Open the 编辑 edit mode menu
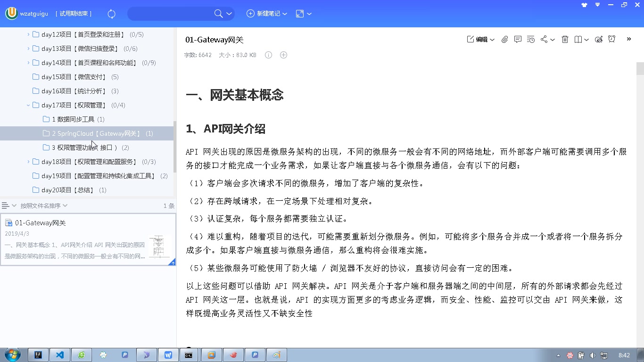Viewport: 644px width, 362px height. click(x=480, y=40)
